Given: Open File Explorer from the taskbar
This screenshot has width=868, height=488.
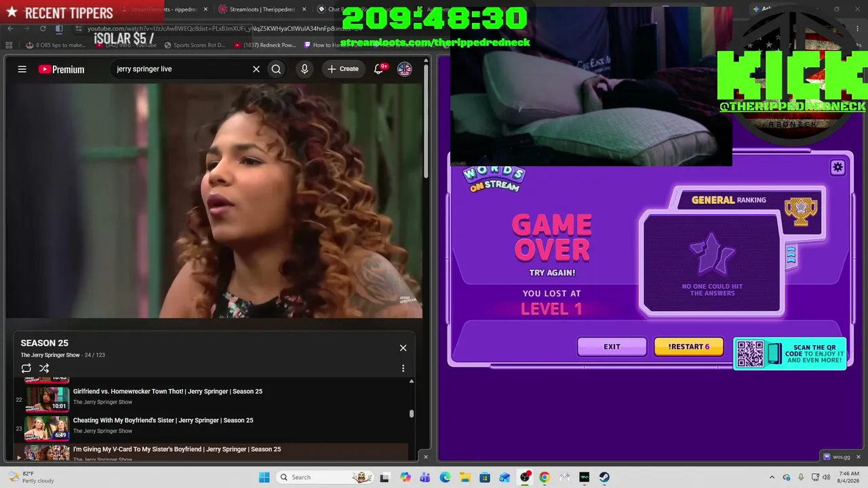Looking at the screenshot, I should click(x=465, y=477).
